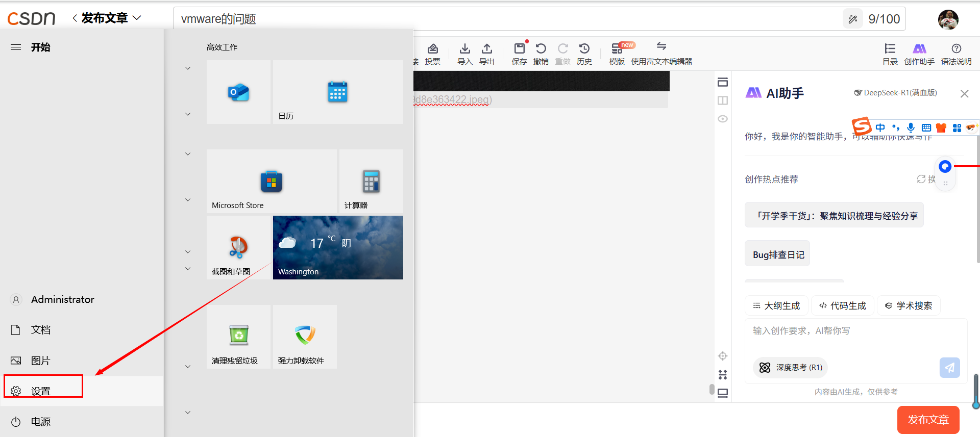This screenshot has height=437, width=980.
Task: Click the greyed 重做 redo icon
Action: coord(562,54)
